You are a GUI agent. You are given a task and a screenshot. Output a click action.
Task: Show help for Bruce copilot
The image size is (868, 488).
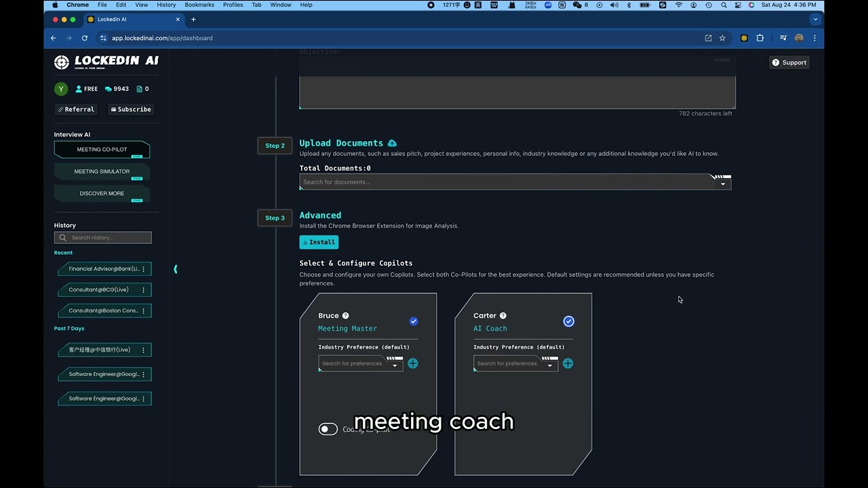[345, 316]
